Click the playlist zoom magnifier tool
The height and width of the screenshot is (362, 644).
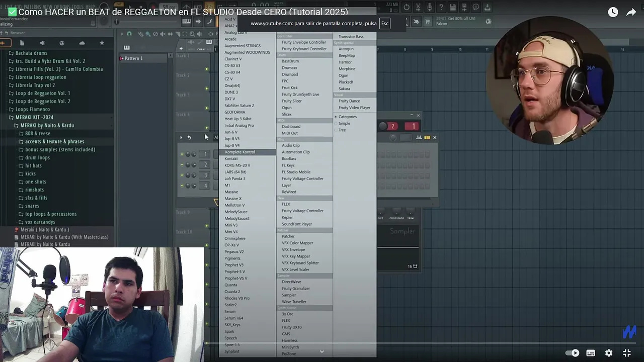192,34
